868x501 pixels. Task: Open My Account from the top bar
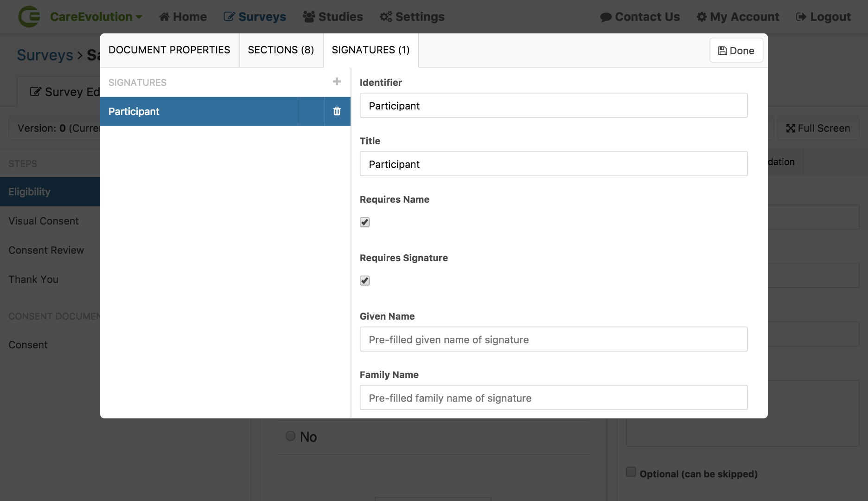[738, 17]
